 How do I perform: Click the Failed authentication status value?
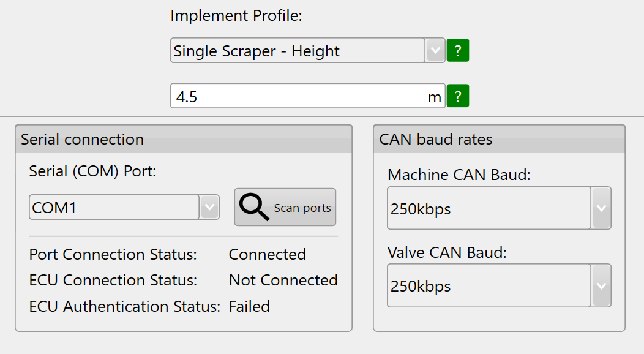(249, 307)
